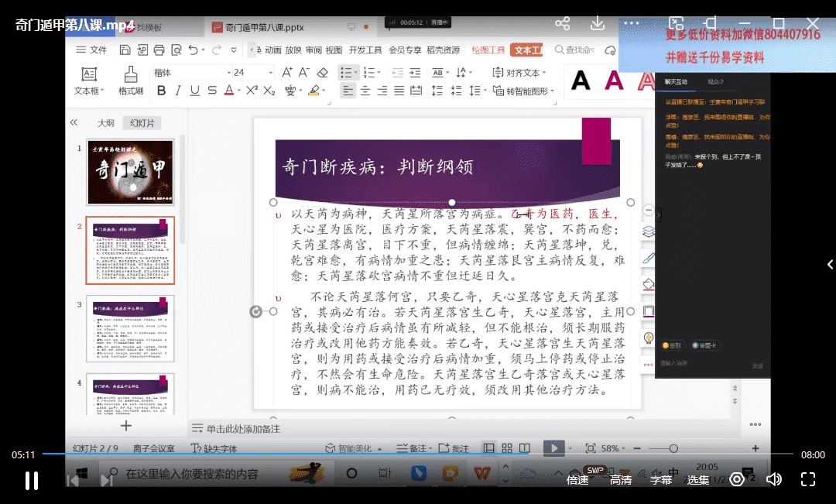Open the 高清 video quality menu
The width and height of the screenshot is (836, 504).
point(620,480)
